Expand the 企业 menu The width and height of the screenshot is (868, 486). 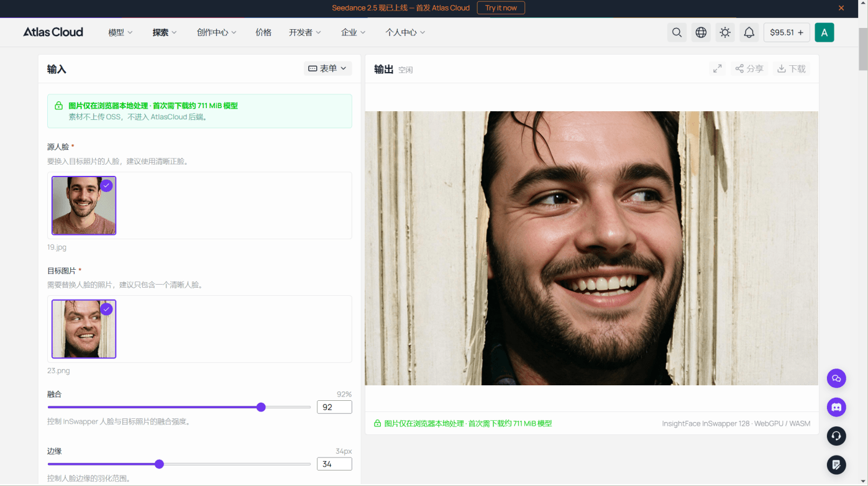tap(354, 32)
